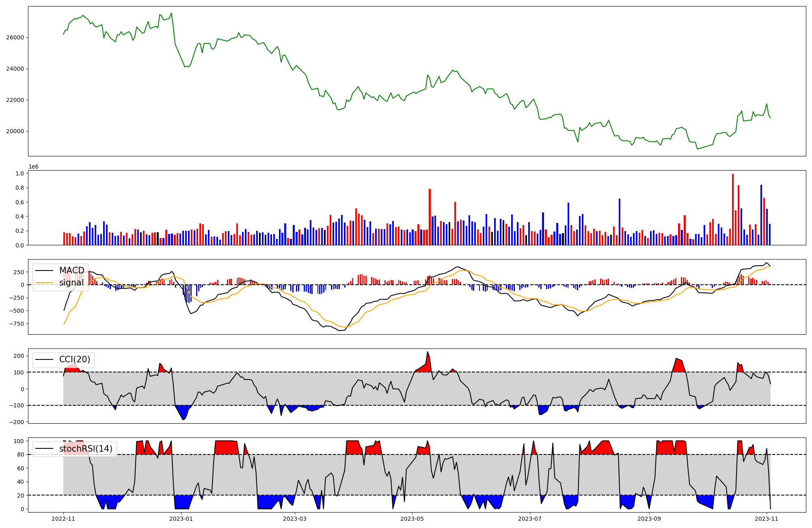Select the CCI(20) legend entry

pos(75,359)
